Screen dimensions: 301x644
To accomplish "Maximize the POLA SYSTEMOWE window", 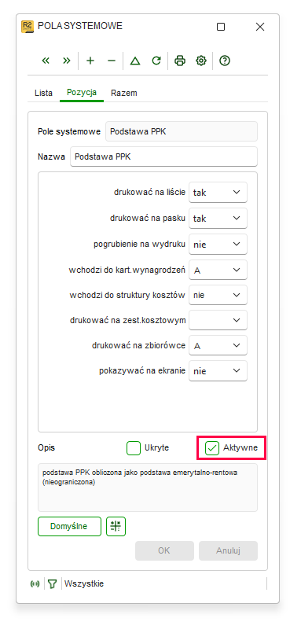I will coord(221,27).
